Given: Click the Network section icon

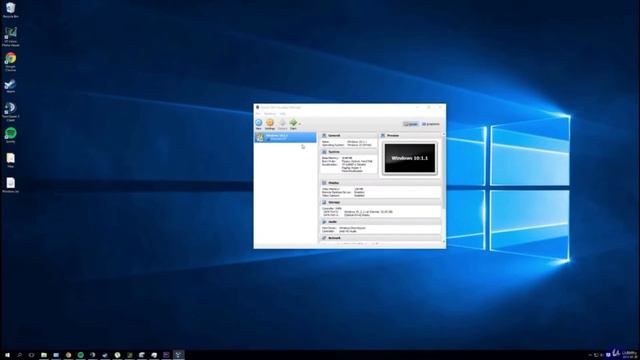Looking at the screenshot, I should tap(324, 238).
